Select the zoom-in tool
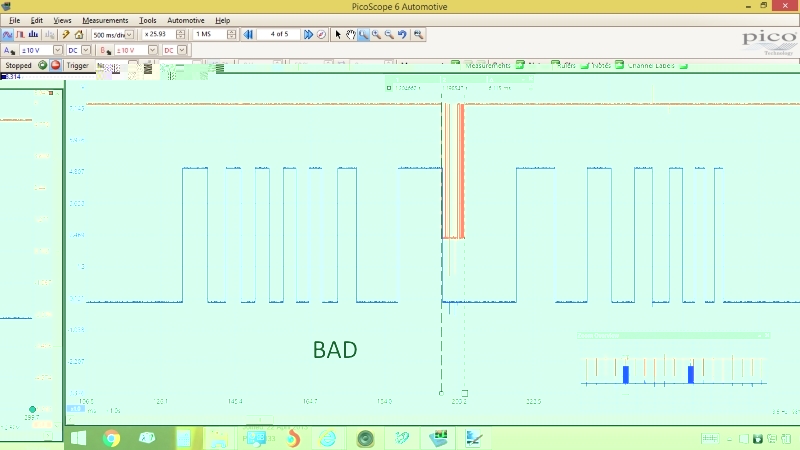The image size is (800, 450). click(x=376, y=34)
